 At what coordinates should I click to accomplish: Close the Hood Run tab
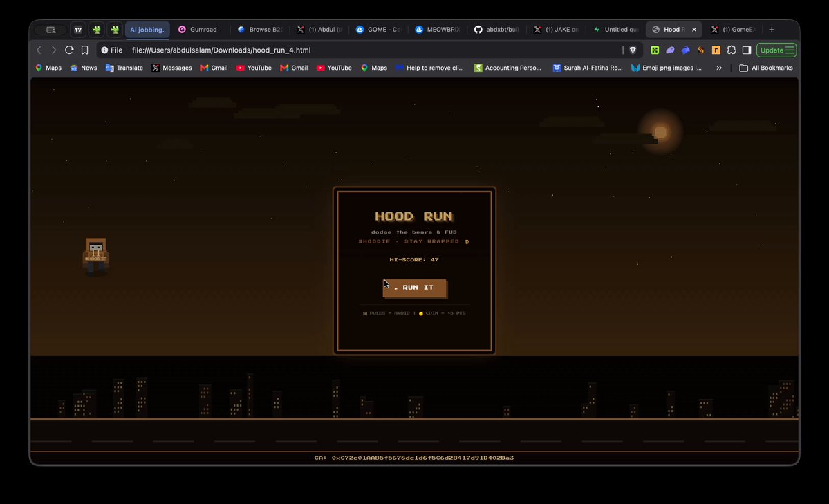[x=694, y=30]
